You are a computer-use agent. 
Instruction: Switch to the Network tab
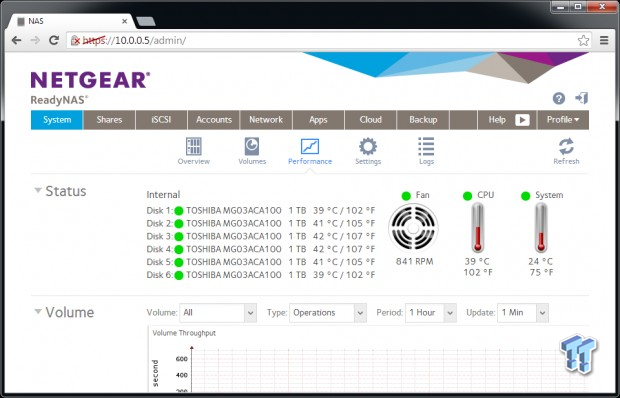pyautogui.click(x=266, y=120)
